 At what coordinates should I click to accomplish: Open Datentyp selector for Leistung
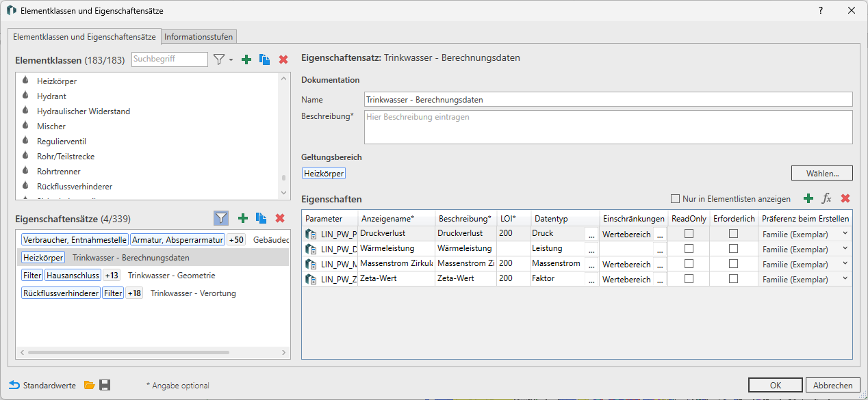(x=591, y=250)
